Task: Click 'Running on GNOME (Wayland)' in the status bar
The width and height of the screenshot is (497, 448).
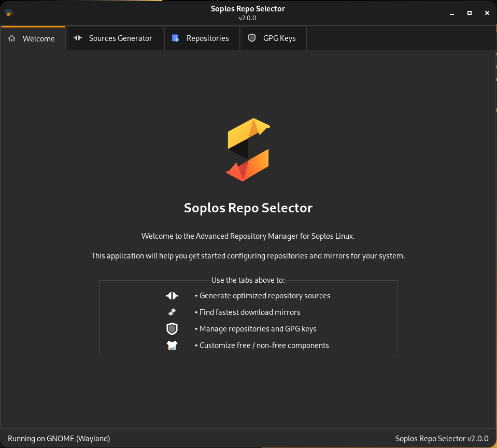Action: 59,438
